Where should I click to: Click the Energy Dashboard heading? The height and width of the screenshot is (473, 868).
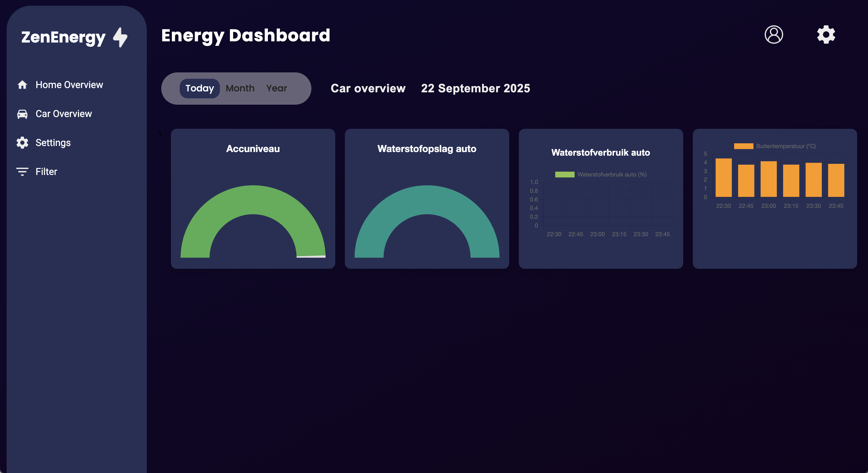click(246, 35)
